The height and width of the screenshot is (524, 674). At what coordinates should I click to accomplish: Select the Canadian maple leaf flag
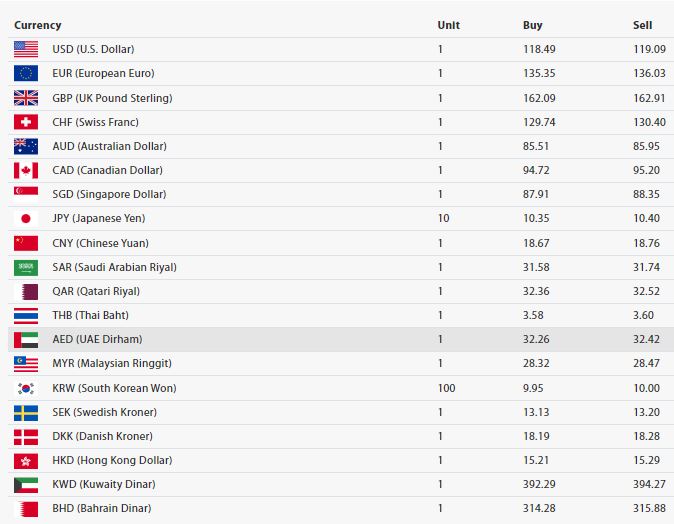(26, 170)
